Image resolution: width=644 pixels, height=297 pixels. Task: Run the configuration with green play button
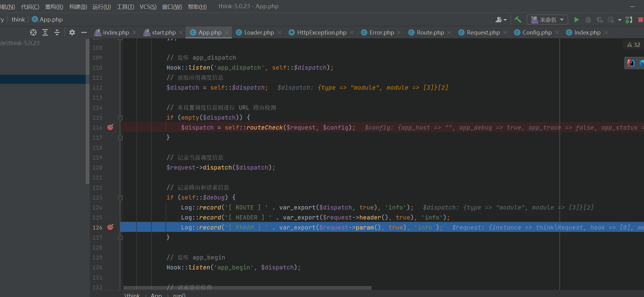(x=576, y=20)
